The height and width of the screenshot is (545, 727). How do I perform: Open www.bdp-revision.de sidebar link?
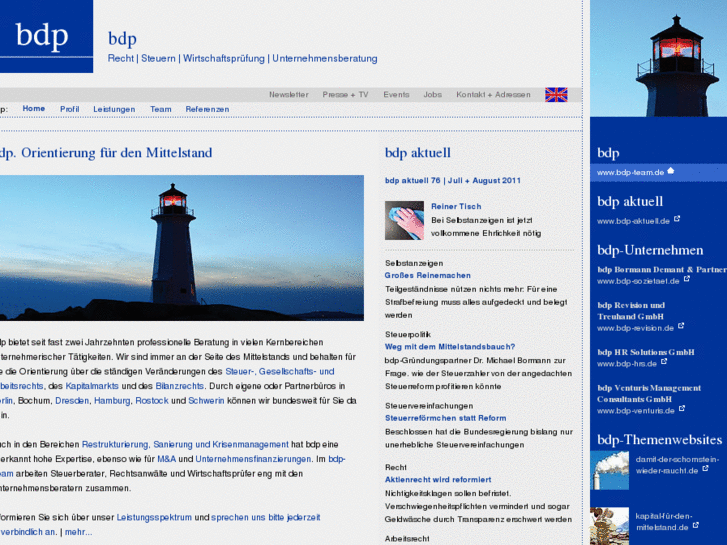tap(635, 328)
